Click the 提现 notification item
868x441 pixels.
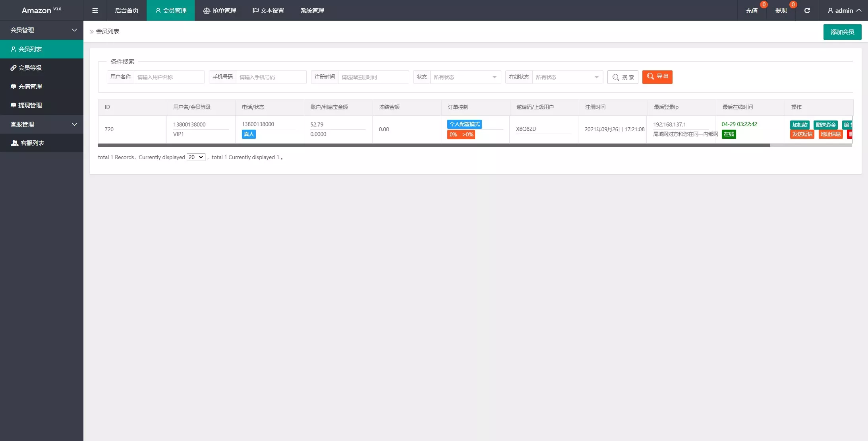[x=781, y=10]
